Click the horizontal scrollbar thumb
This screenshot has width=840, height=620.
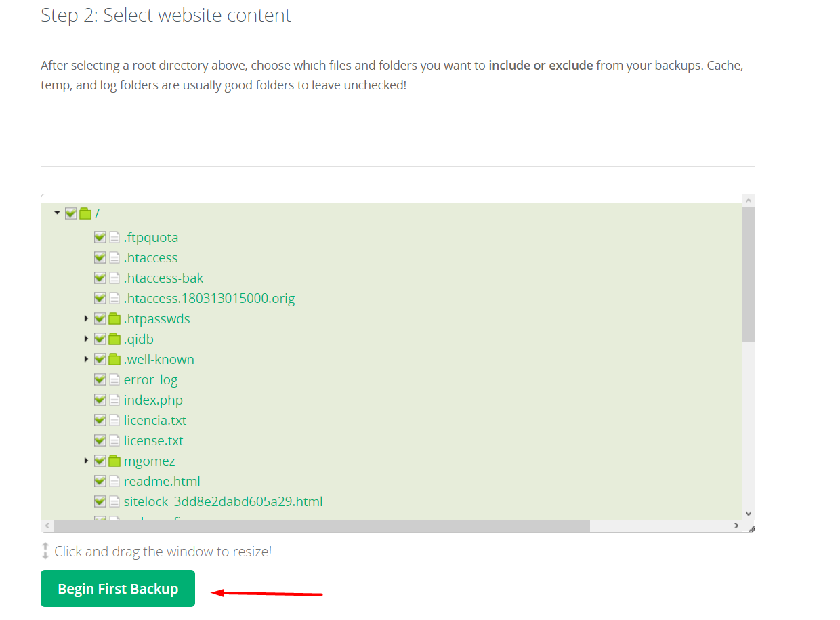pyautogui.click(x=322, y=526)
